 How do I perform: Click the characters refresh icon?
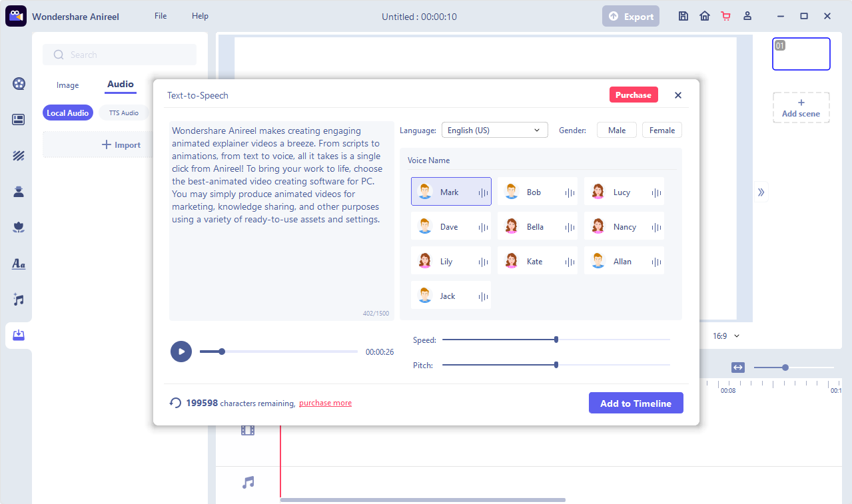175,403
